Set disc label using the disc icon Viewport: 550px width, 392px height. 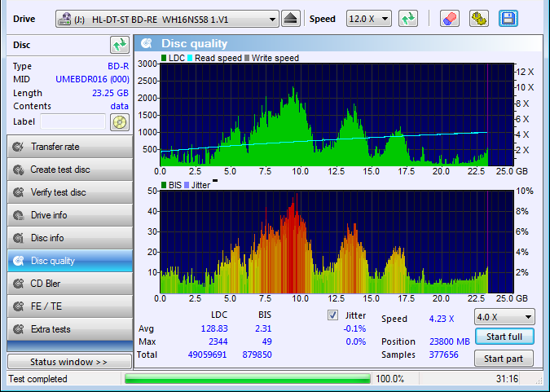(120, 122)
